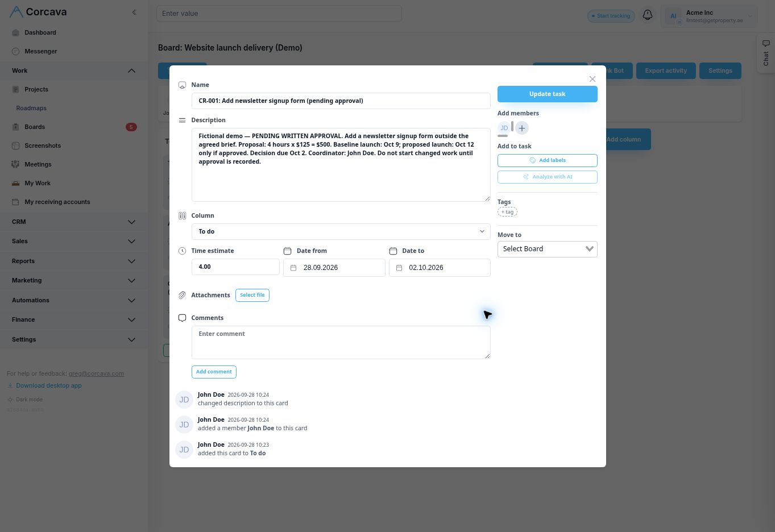
Task: Expand the Marketing menu
Action: (74, 280)
